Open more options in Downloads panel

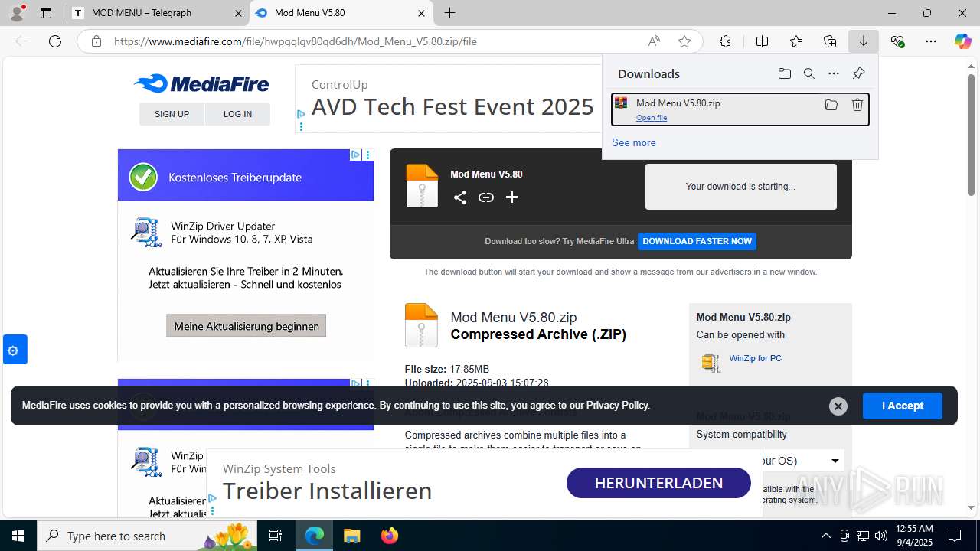[x=834, y=73]
